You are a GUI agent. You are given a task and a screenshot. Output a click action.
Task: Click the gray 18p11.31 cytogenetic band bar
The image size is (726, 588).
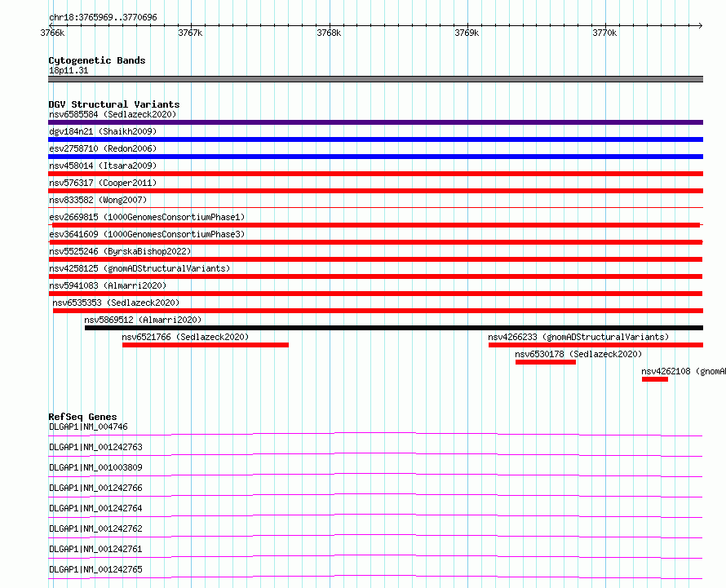tap(375, 79)
